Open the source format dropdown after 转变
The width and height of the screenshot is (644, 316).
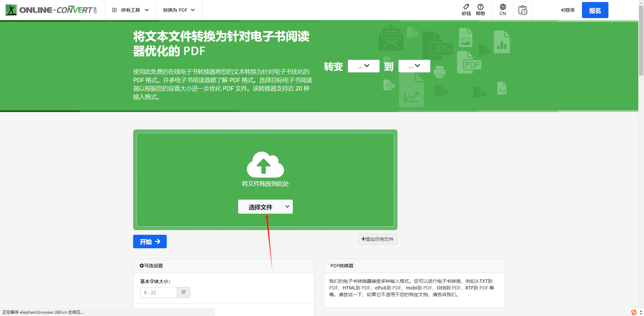coord(363,66)
